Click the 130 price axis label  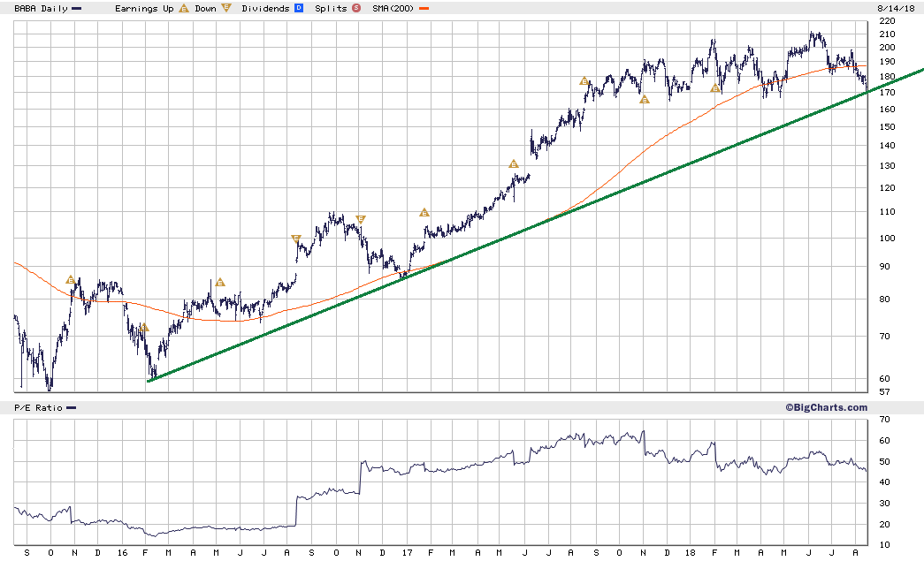[x=887, y=165]
